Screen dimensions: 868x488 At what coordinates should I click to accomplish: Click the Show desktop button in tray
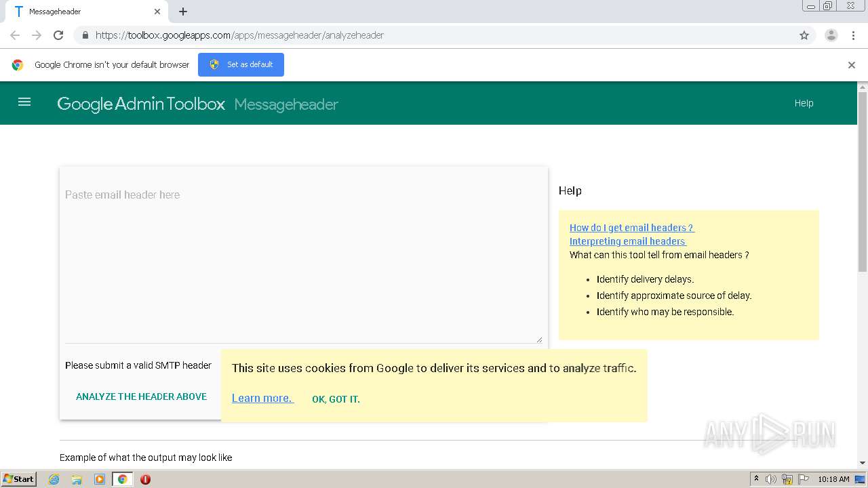[861, 479]
